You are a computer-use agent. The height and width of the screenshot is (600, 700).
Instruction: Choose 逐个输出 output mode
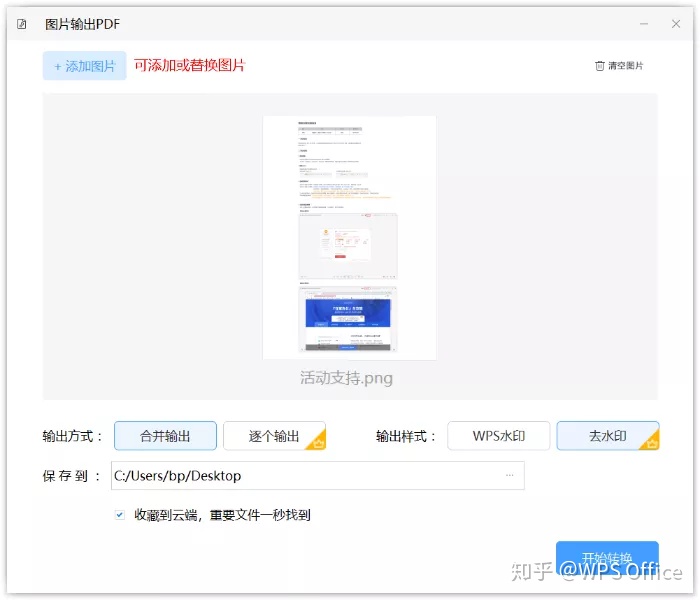(x=274, y=436)
